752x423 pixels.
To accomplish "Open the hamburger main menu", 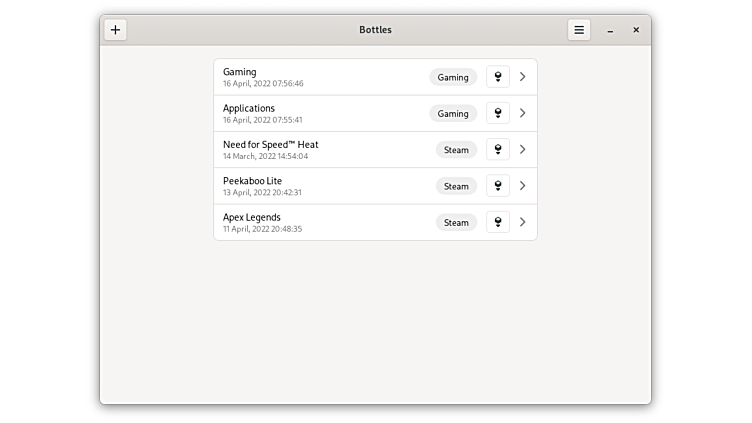I will pyautogui.click(x=579, y=30).
